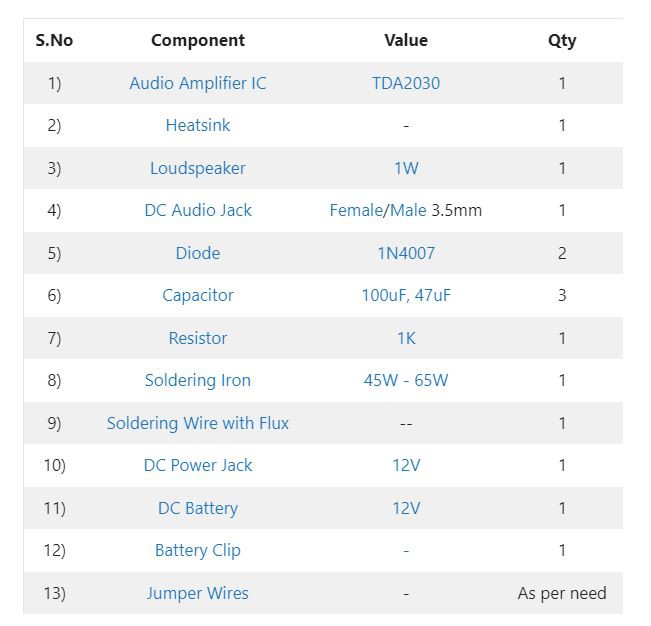Open the Audio Amplifier IC link

[198, 83]
